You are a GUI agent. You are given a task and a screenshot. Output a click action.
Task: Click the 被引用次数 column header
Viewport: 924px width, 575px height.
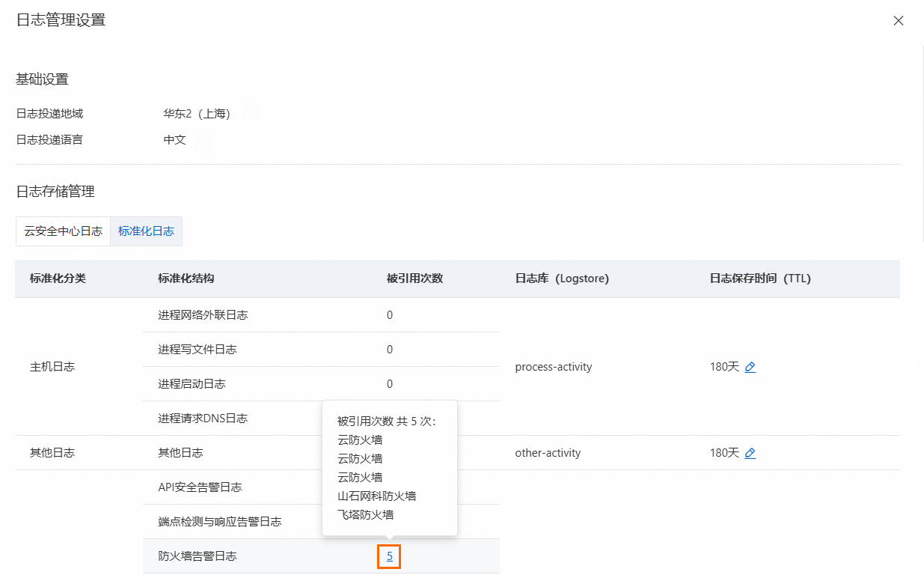[414, 279]
